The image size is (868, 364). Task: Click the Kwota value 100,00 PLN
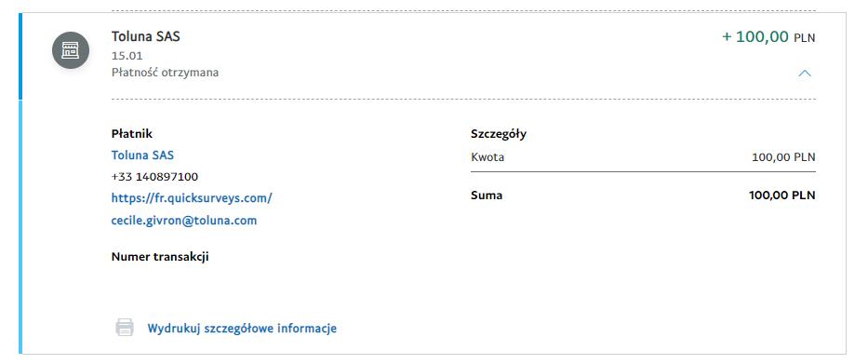[x=783, y=157]
